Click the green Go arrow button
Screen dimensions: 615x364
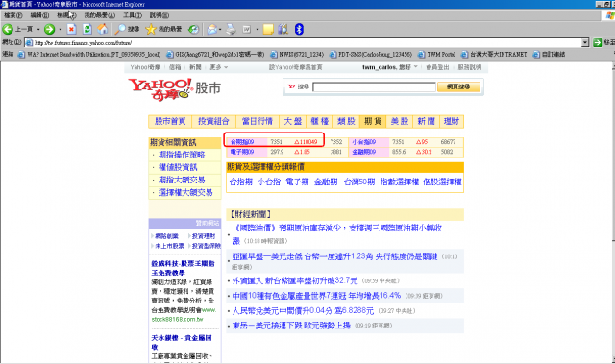(598, 42)
